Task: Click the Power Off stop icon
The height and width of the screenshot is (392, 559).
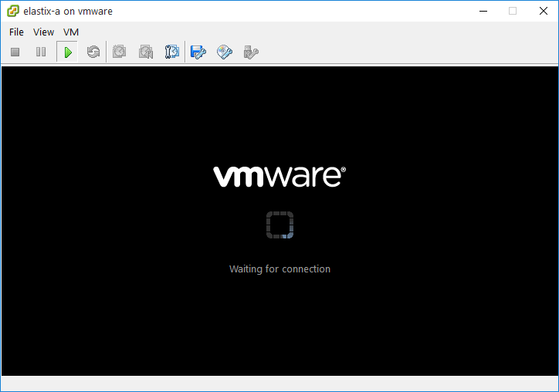Action: tap(15, 52)
